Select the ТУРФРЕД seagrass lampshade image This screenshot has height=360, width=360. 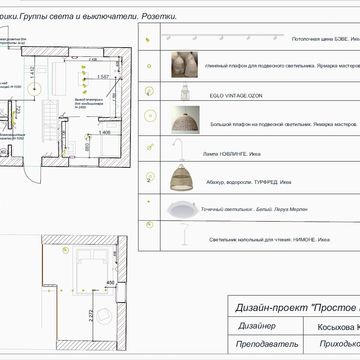click(181, 177)
